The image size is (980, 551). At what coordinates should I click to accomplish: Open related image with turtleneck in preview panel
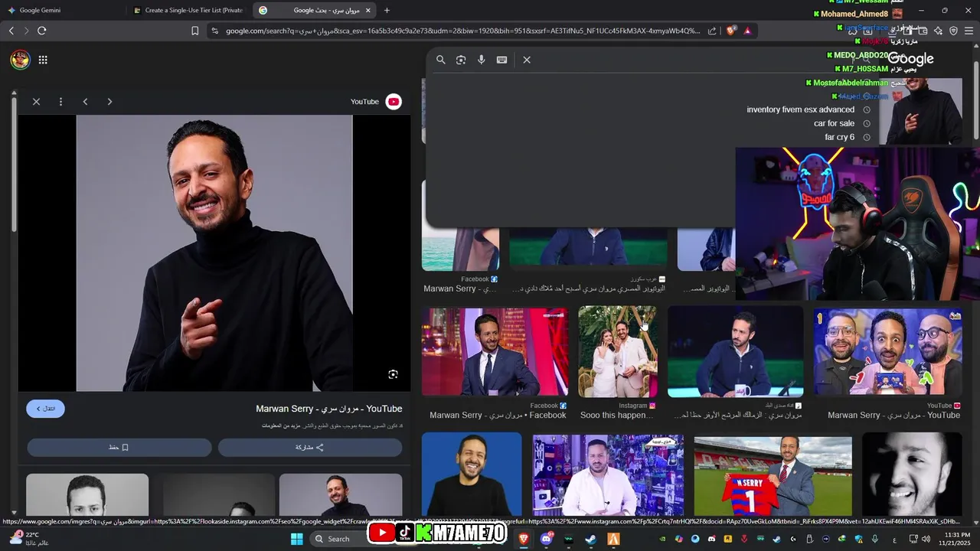pos(341,494)
